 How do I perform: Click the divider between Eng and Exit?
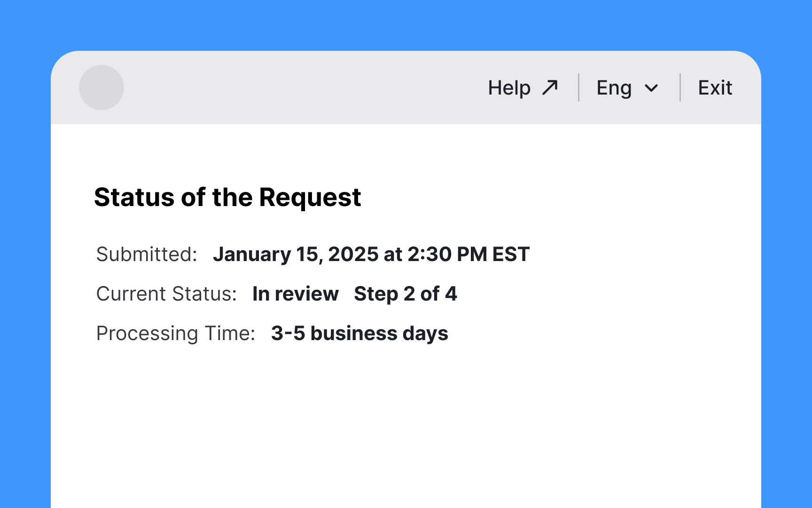(680, 87)
